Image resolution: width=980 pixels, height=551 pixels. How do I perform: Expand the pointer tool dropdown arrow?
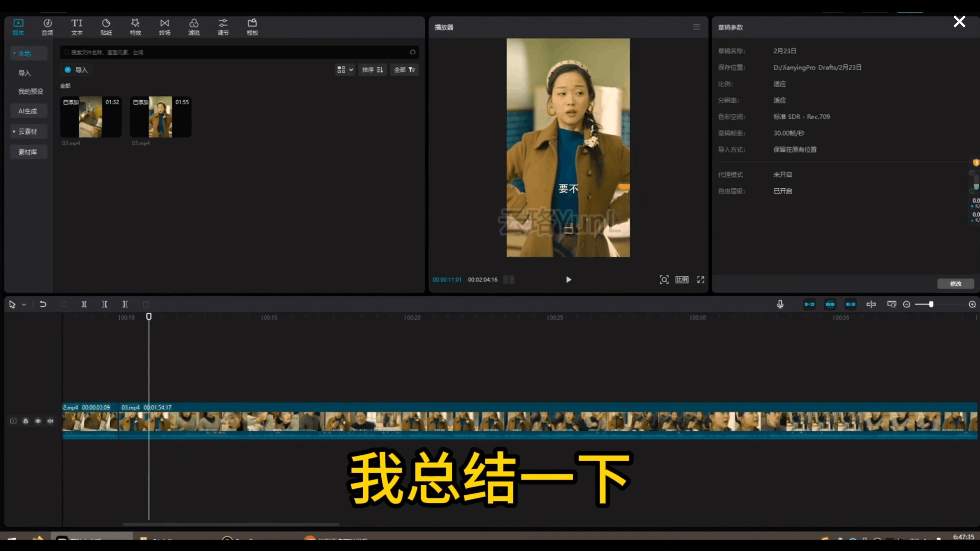click(24, 305)
